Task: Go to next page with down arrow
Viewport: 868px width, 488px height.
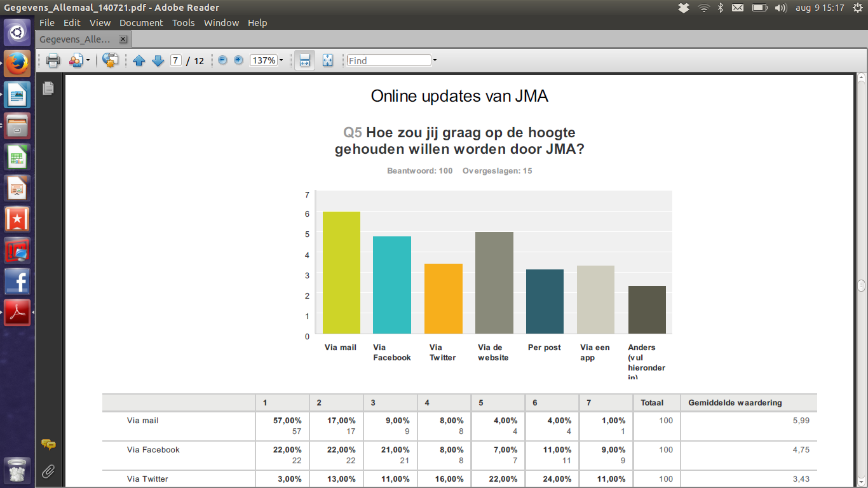Action: point(158,60)
